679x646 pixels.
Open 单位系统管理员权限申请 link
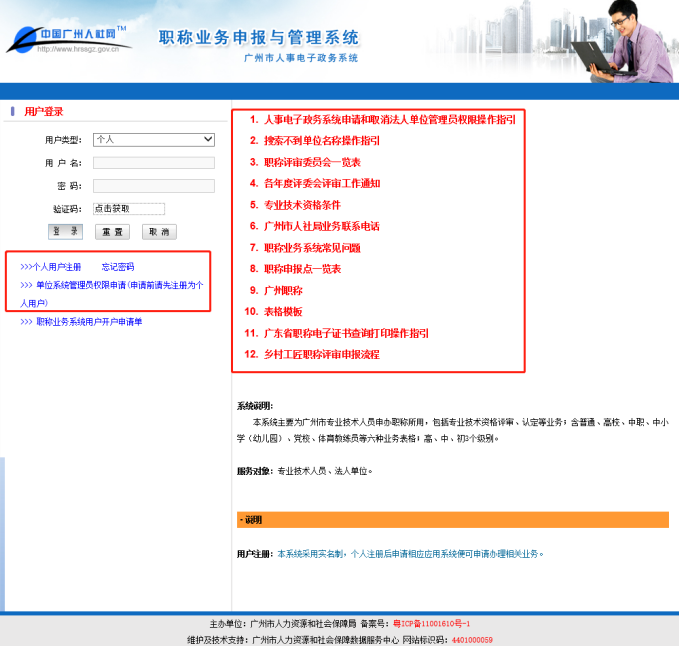pyautogui.click(x=112, y=294)
